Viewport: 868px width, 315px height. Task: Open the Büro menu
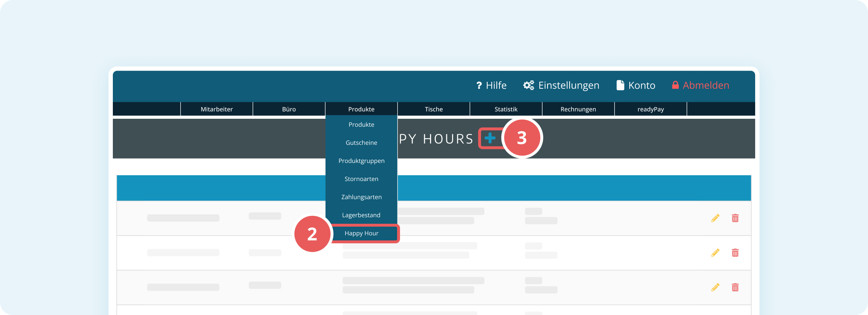289,109
